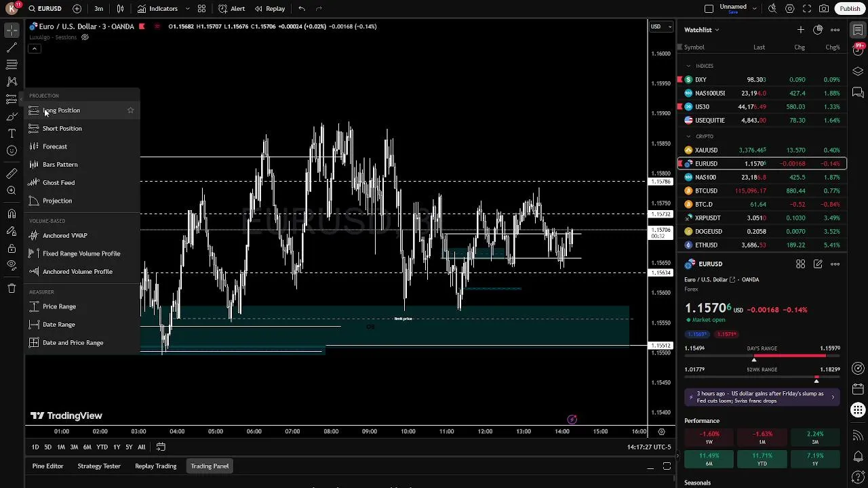The image size is (868, 488).
Task: Toggle LuxAlgo Sessions indicator visibility
Action: pos(85,37)
